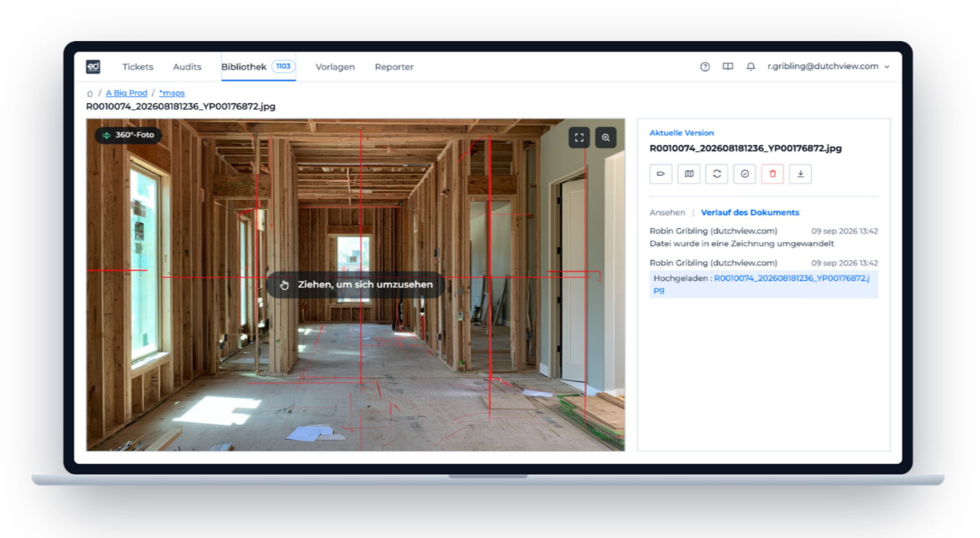
Task: Click the page title filename above the photo
Action: 181,107
